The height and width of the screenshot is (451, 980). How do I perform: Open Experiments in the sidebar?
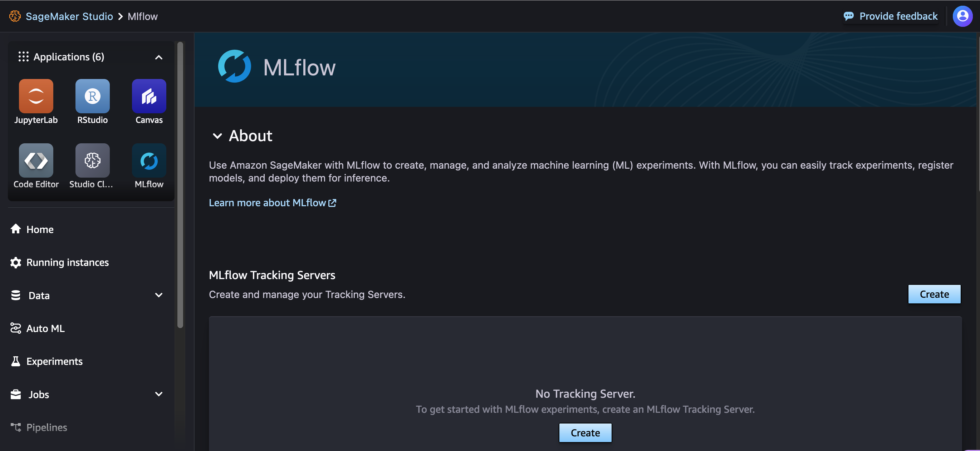54,361
